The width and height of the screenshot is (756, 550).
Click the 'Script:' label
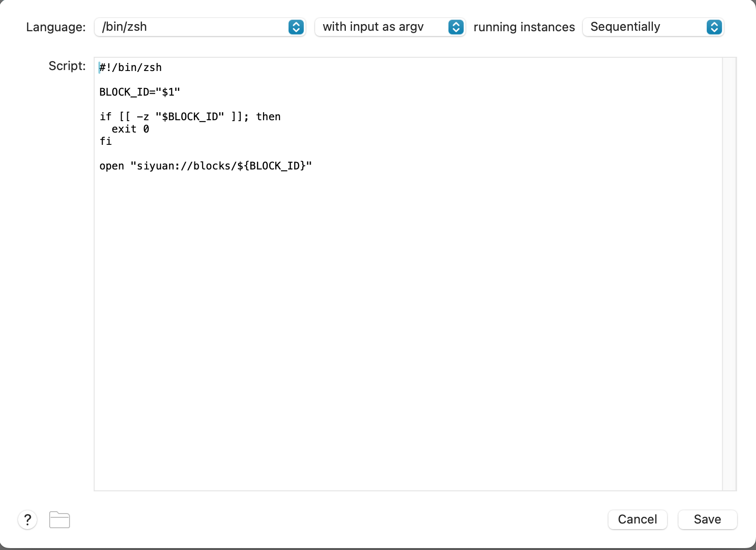[67, 66]
